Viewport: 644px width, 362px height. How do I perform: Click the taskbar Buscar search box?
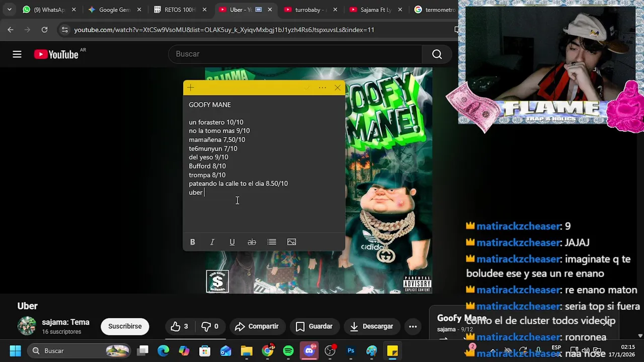tap(79, 350)
